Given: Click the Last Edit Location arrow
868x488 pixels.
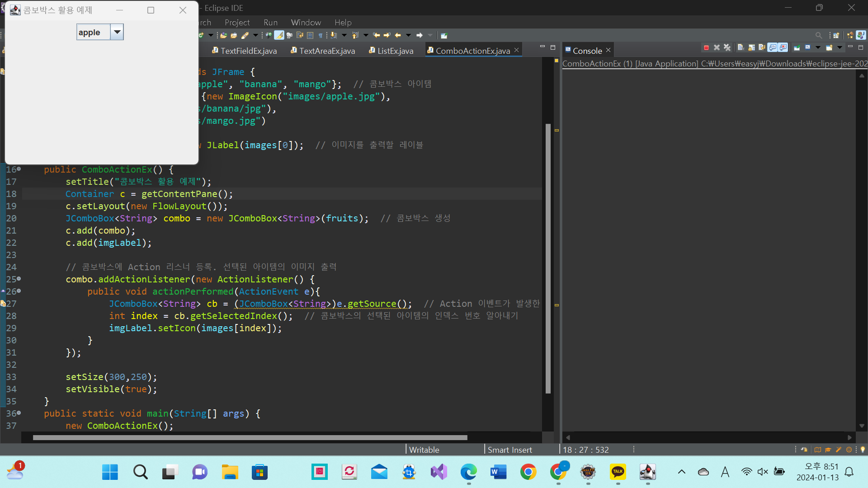Looking at the screenshot, I should coord(376,35).
